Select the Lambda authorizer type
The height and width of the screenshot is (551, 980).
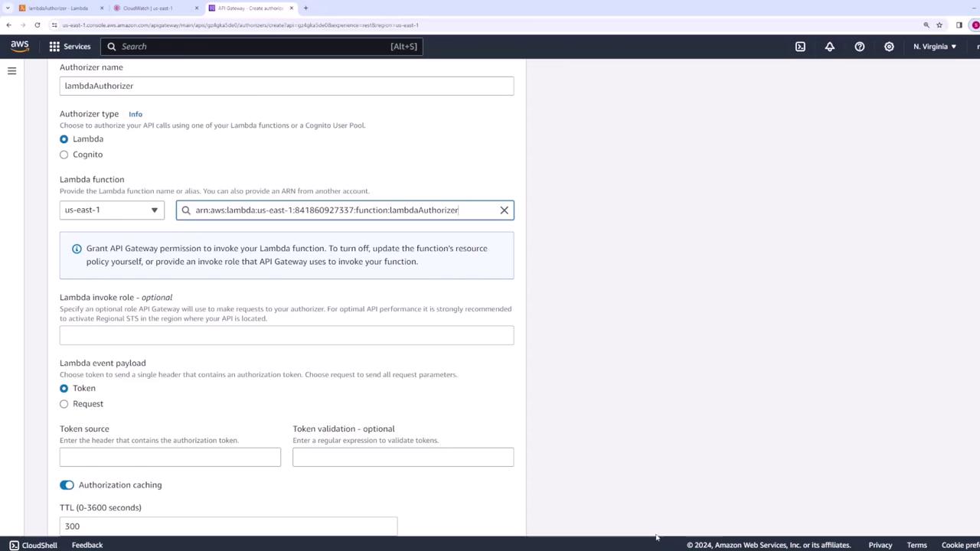[x=64, y=139]
